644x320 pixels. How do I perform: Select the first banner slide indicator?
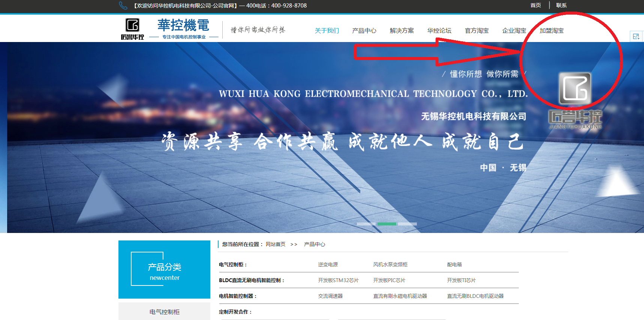coord(366,224)
